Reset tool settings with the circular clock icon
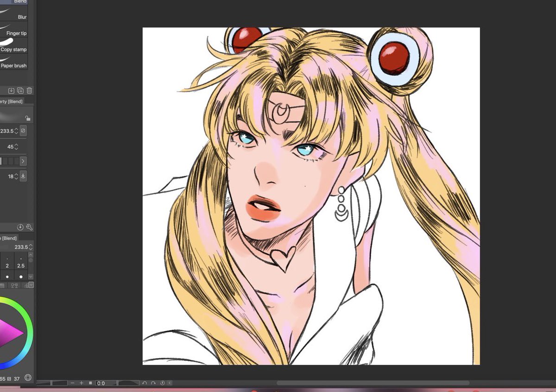 [20, 227]
